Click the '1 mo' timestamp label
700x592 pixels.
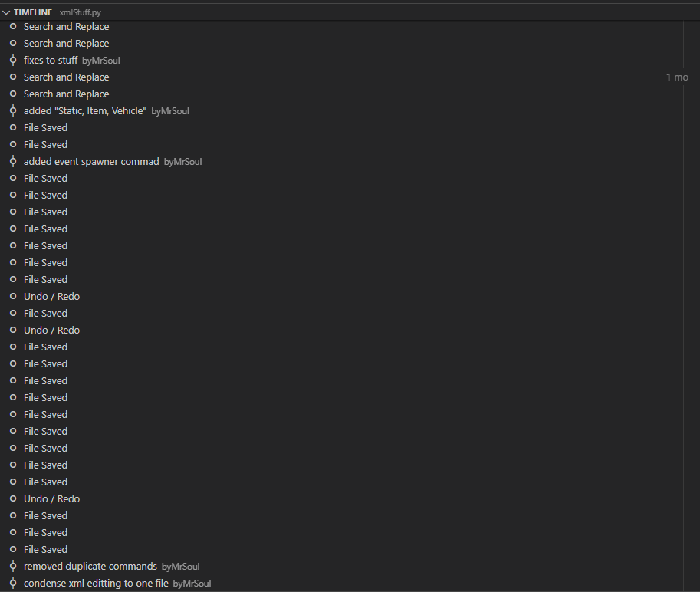677,77
